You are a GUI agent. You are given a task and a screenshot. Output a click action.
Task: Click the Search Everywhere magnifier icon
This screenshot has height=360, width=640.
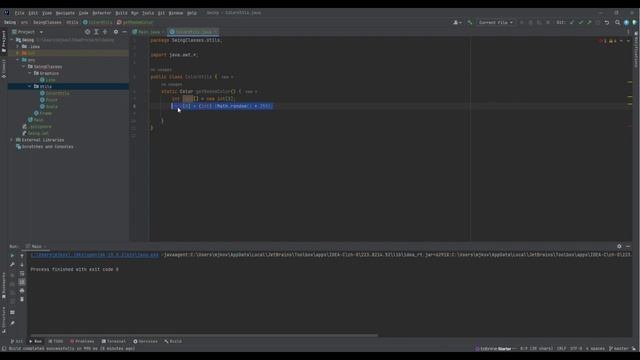[x=617, y=22]
